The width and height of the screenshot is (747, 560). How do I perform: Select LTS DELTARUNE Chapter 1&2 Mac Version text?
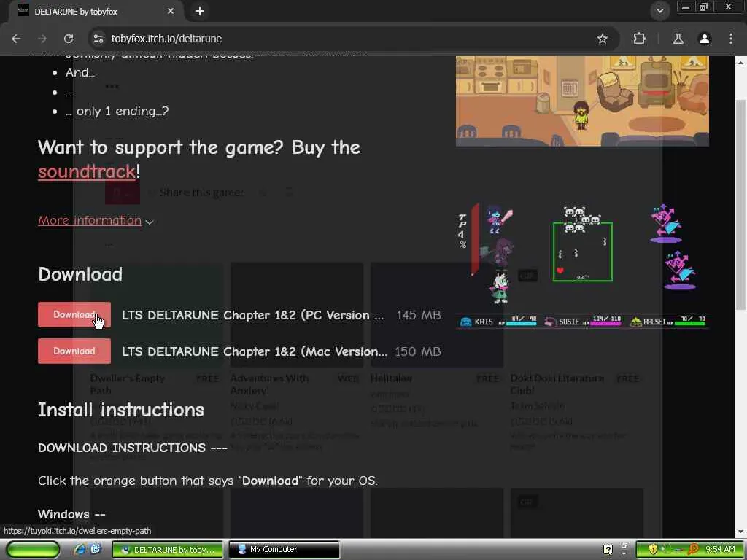click(x=255, y=351)
